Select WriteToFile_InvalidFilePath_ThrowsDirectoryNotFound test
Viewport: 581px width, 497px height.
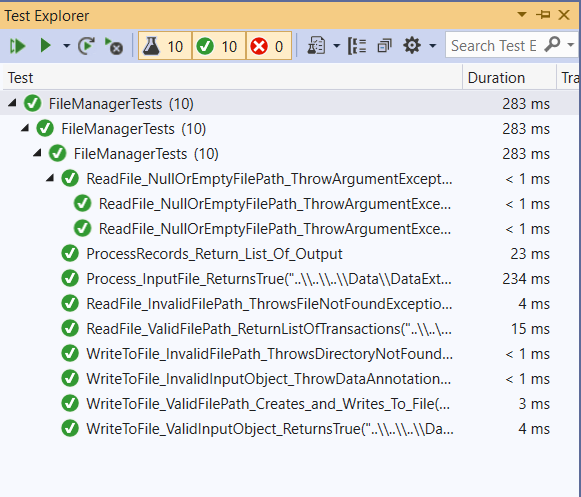[x=289, y=354]
